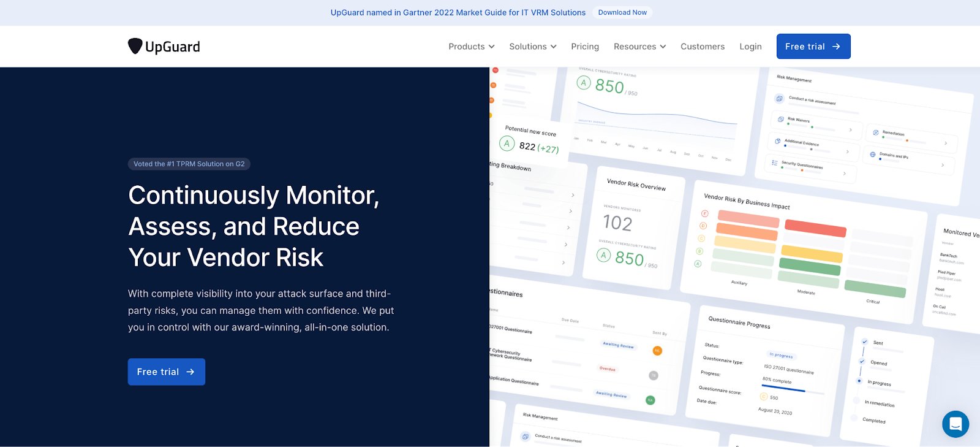This screenshot has height=447, width=980.
Task: Click grade B circle in Business Impact chart
Action: tap(699, 251)
